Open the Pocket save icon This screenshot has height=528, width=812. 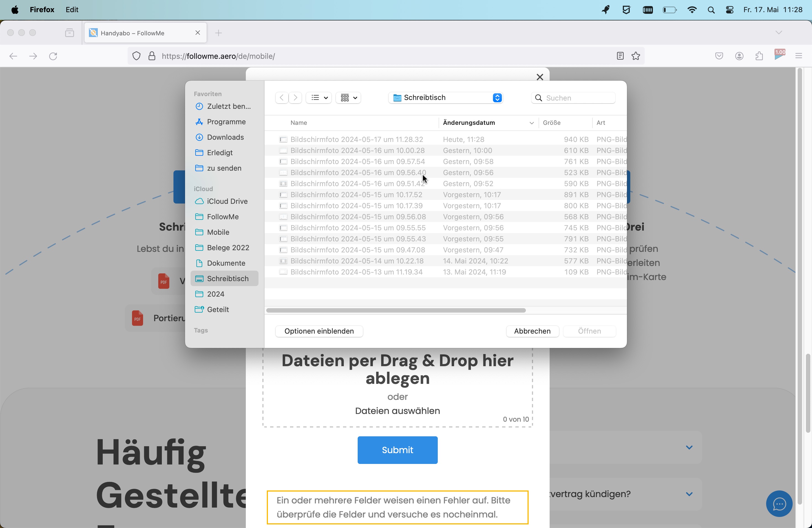click(x=719, y=56)
